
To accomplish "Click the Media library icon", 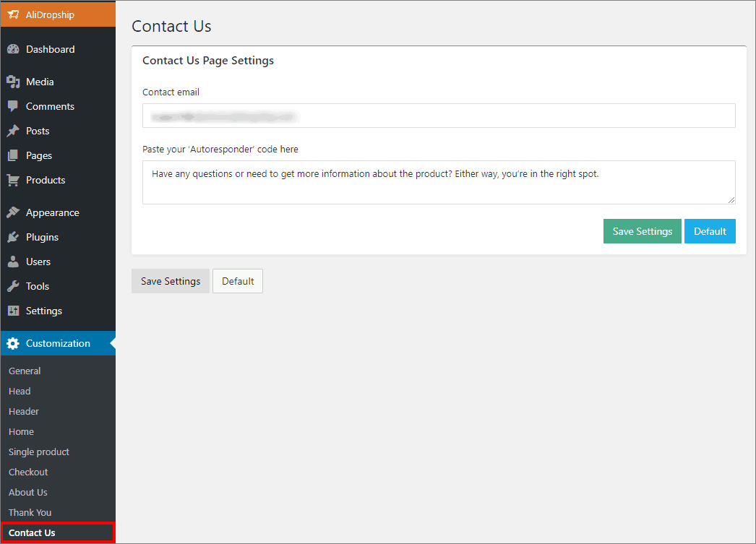I will pos(13,82).
